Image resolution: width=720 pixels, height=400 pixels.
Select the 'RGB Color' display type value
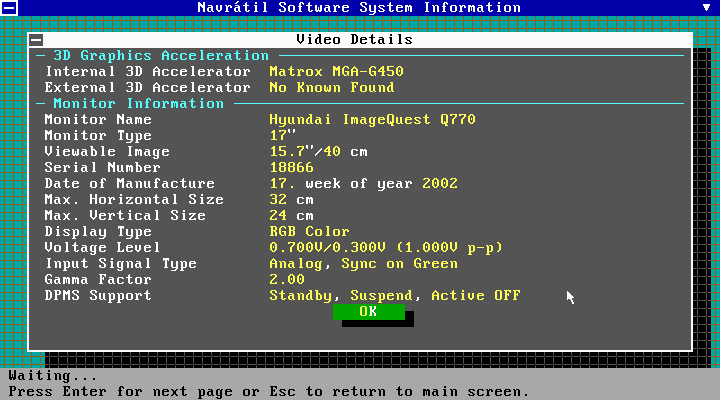pyautogui.click(x=309, y=231)
